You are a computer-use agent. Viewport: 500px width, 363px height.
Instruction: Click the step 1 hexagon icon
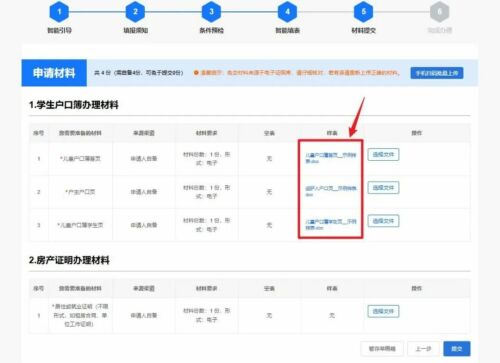59,12
